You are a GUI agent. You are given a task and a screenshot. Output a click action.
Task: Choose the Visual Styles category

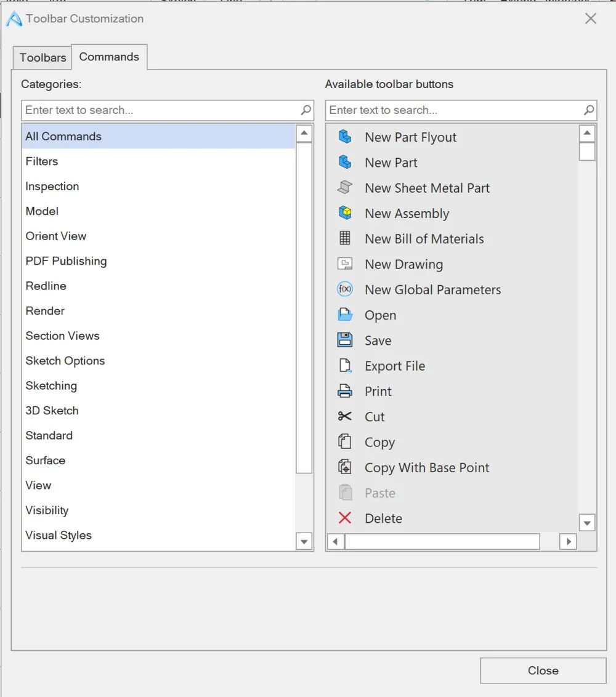[158, 534]
